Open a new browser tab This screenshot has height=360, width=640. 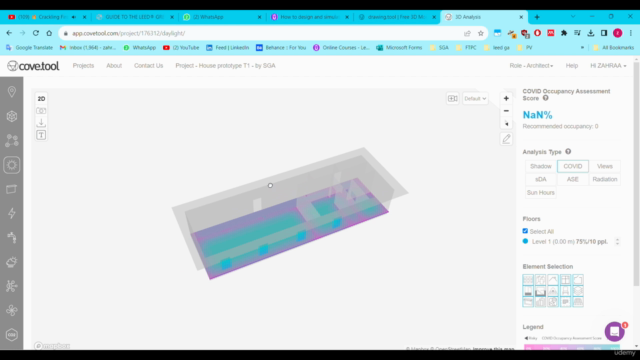pyautogui.click(x=537, y=17)
